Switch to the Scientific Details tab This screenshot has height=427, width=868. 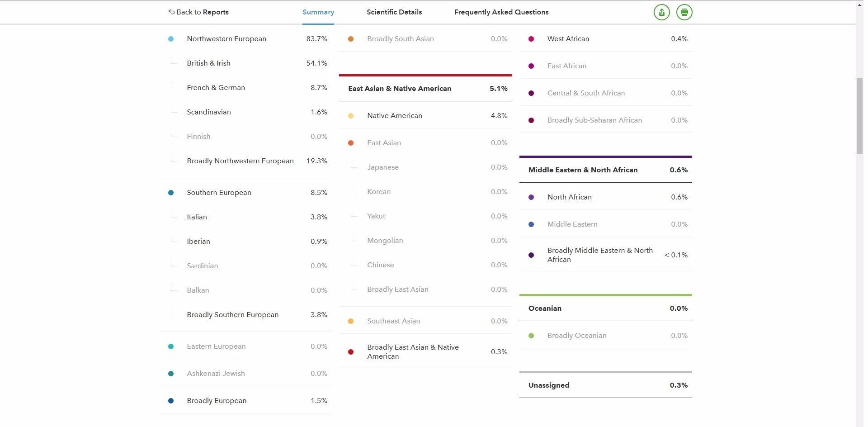(x=394, y=12)
